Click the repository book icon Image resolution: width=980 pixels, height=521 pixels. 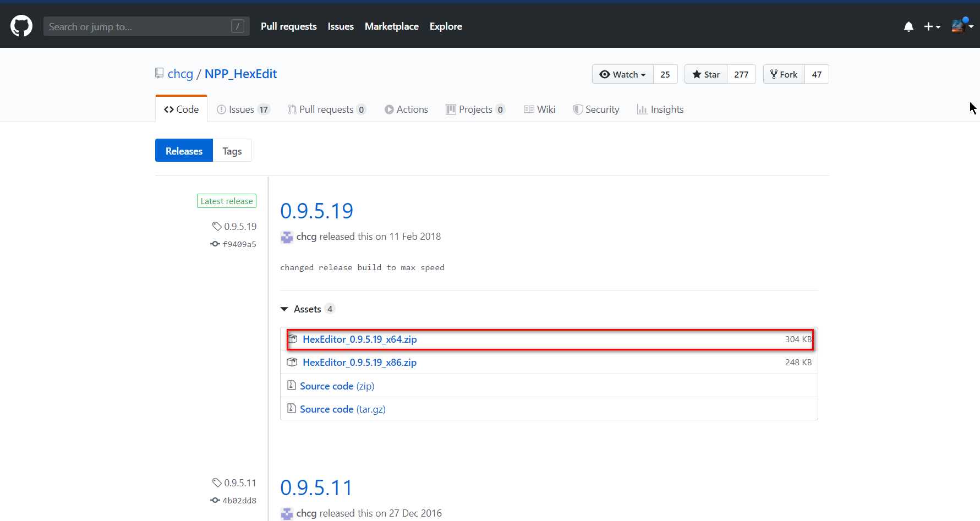click(x=159, y=73)
